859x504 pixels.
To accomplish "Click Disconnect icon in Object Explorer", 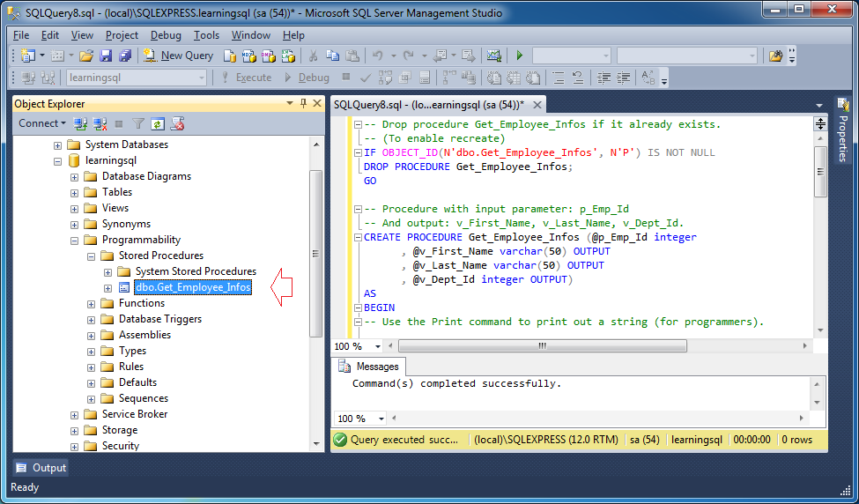I will click(x=100, y=124).
